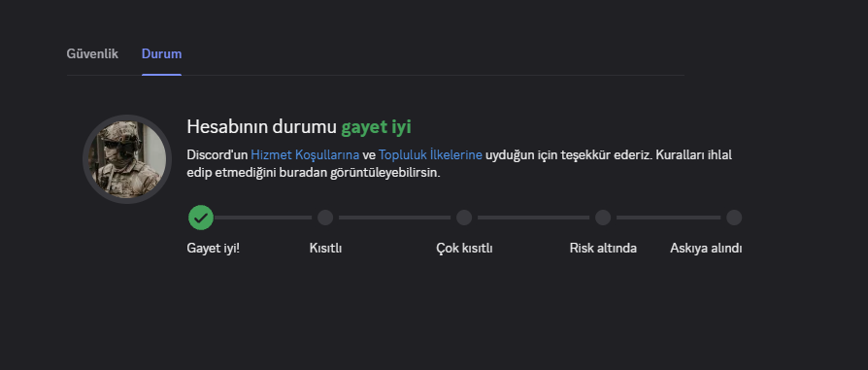Select the Durum tab
The image size is (868, 370).
click(161, 53)
